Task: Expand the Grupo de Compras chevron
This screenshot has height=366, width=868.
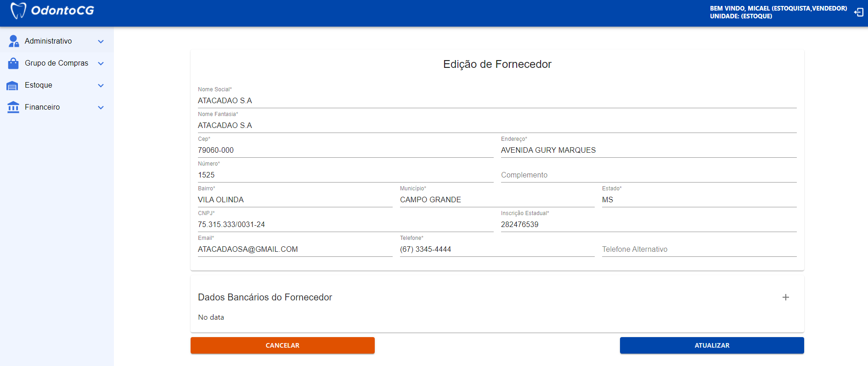Action: (x=101, y=64)
